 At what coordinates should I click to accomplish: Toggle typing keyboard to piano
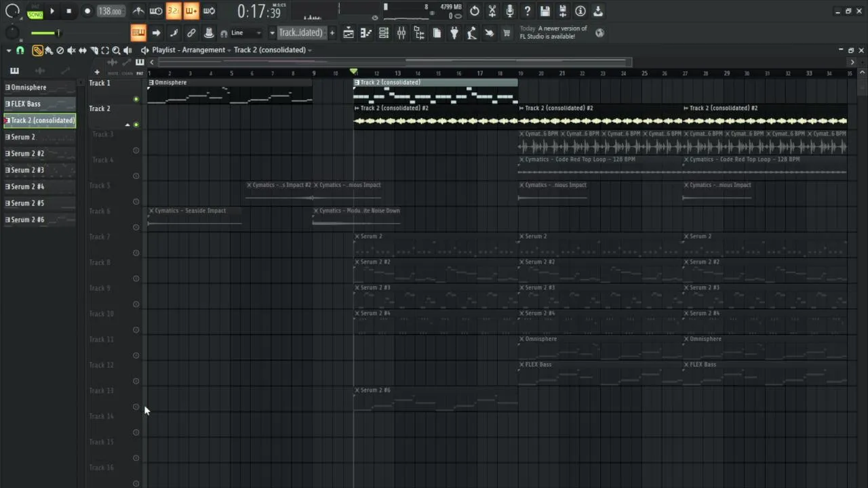pos(138,33)
